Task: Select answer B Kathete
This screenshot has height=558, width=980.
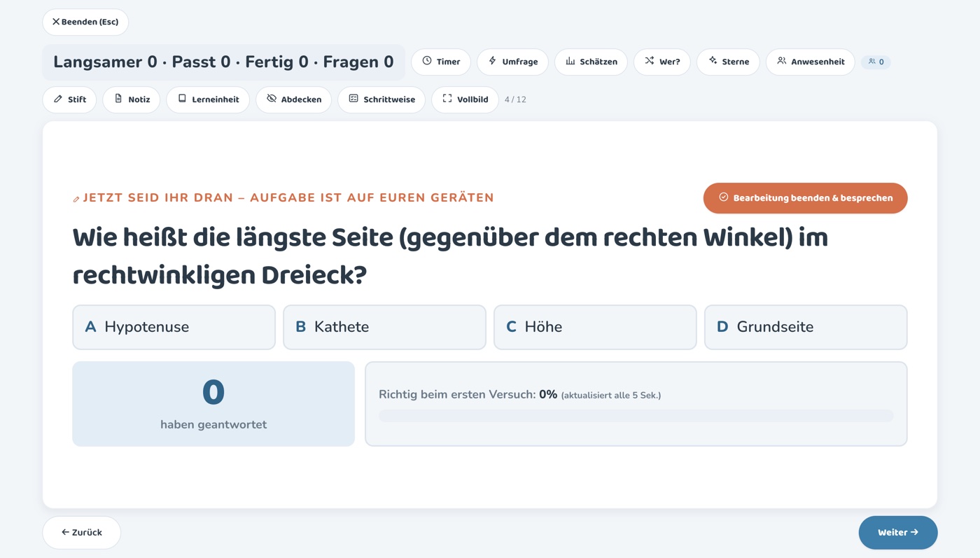Action: pos(384,327)
